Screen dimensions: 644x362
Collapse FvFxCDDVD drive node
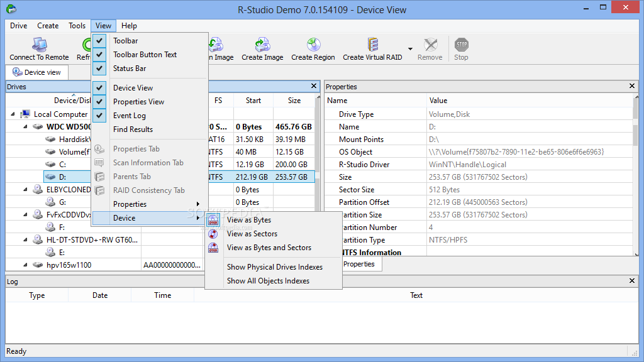(x=25, y=215)
